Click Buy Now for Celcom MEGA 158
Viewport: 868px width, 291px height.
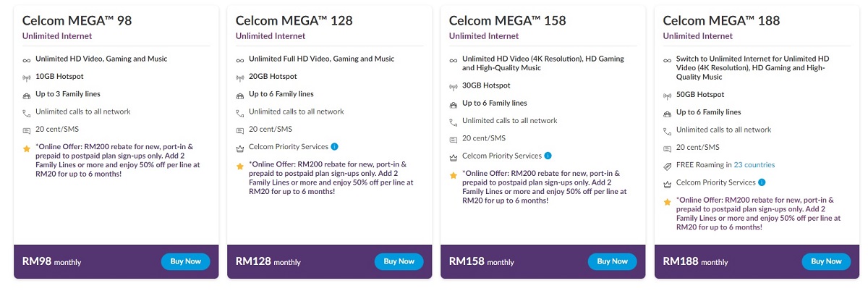(x=613, y=261)
